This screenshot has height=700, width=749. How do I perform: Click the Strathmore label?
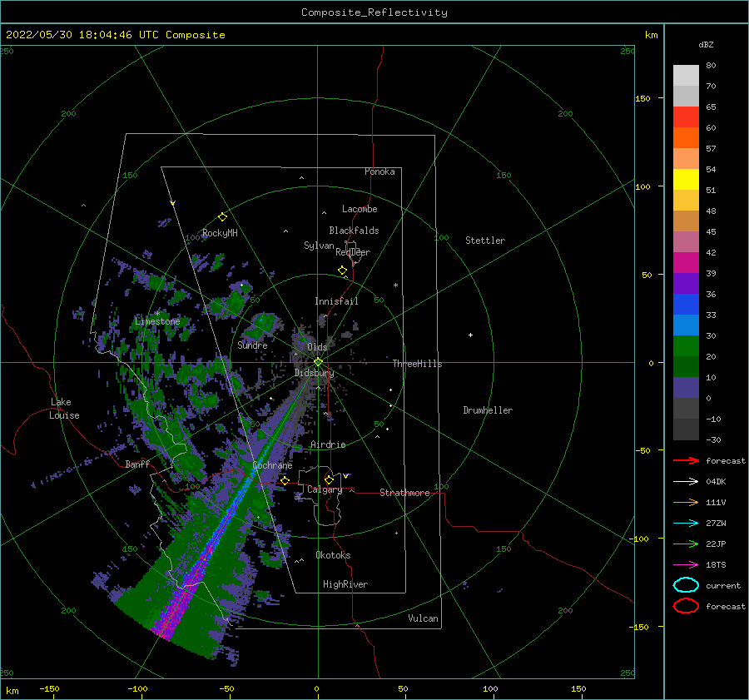(404, 493)
